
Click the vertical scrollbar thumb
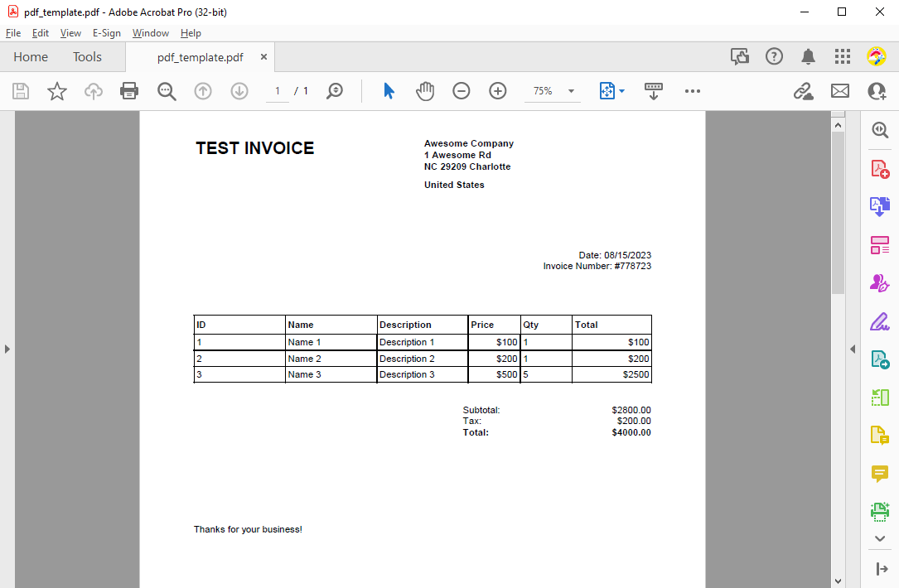pyautogui.click(x=838, y=213)
